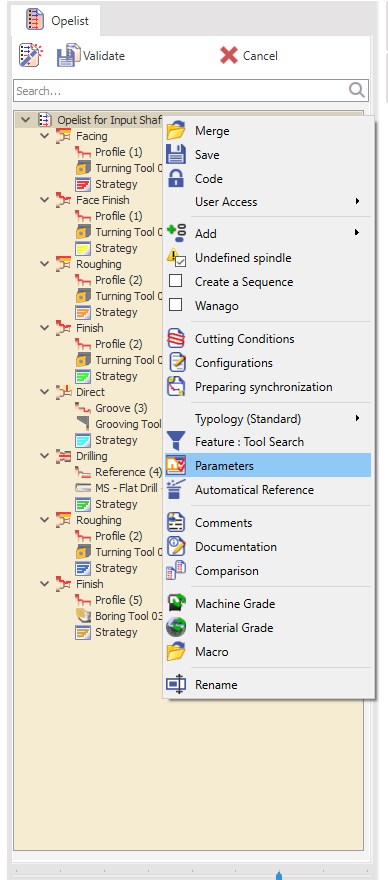Click the search magnifier icon
The height and width of the screenshot is (880, 388).
tap(357, 90)
